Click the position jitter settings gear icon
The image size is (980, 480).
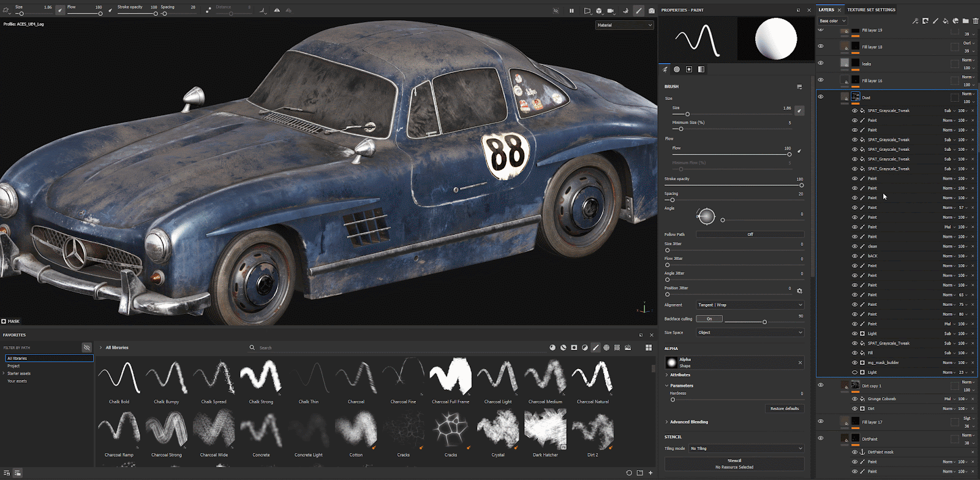pyautogui.click(x=799, y=291)
